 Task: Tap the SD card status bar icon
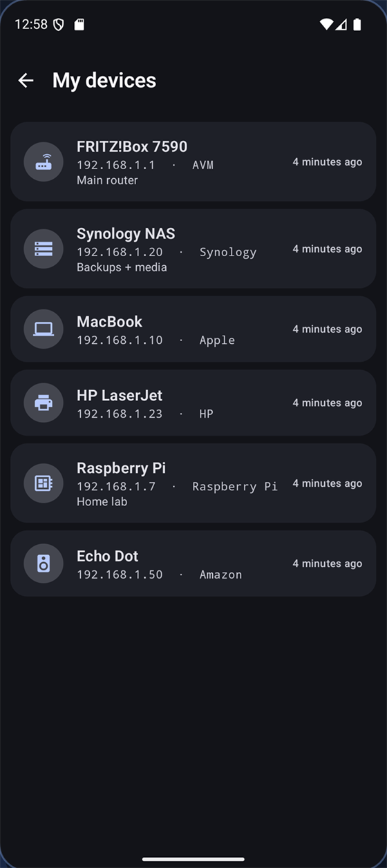[x=79, y=24]
